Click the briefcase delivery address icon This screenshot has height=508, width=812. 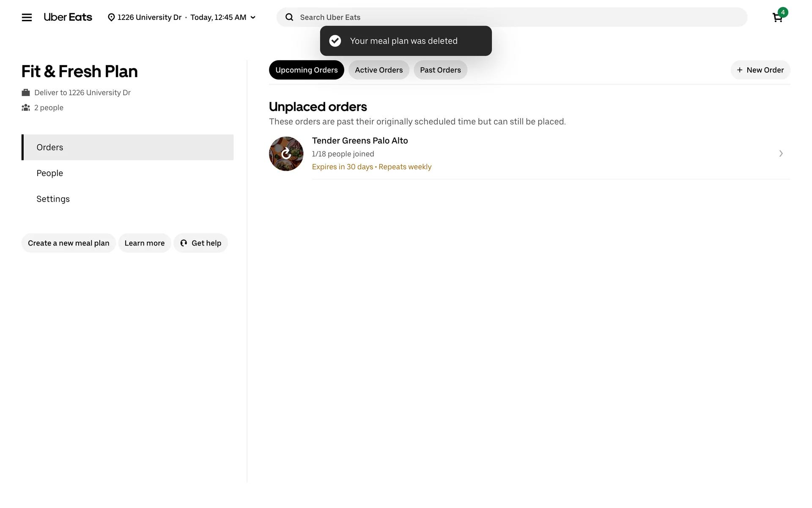tap(26, 93)
